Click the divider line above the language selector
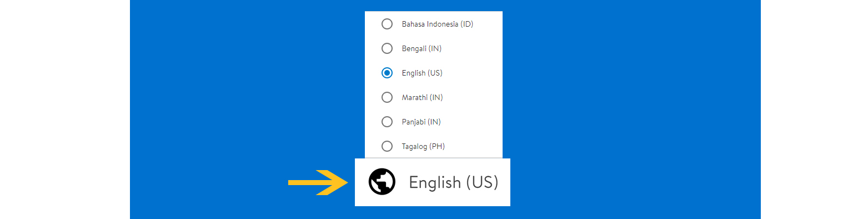This screenshot has height=219, width=868. pyautogui.click(x=434, y=158)
